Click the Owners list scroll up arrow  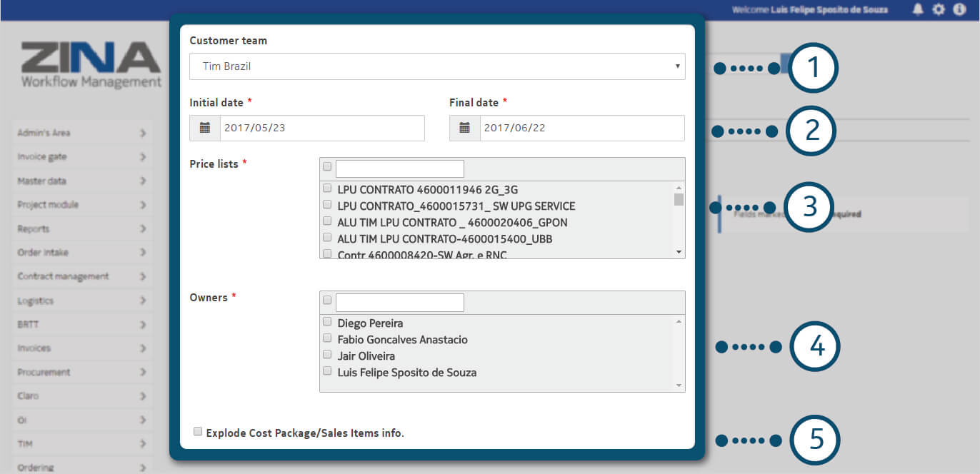679,322
